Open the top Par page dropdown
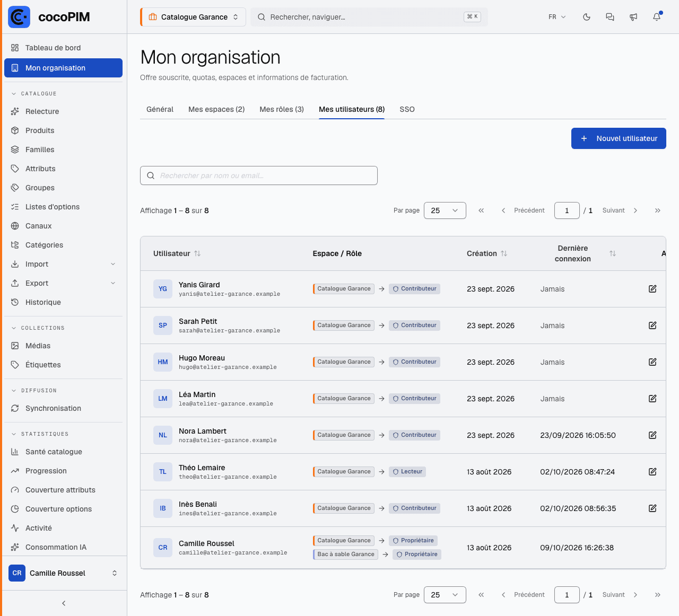The height and width of the screenshot is (616, 679). [x=445, y=210]
